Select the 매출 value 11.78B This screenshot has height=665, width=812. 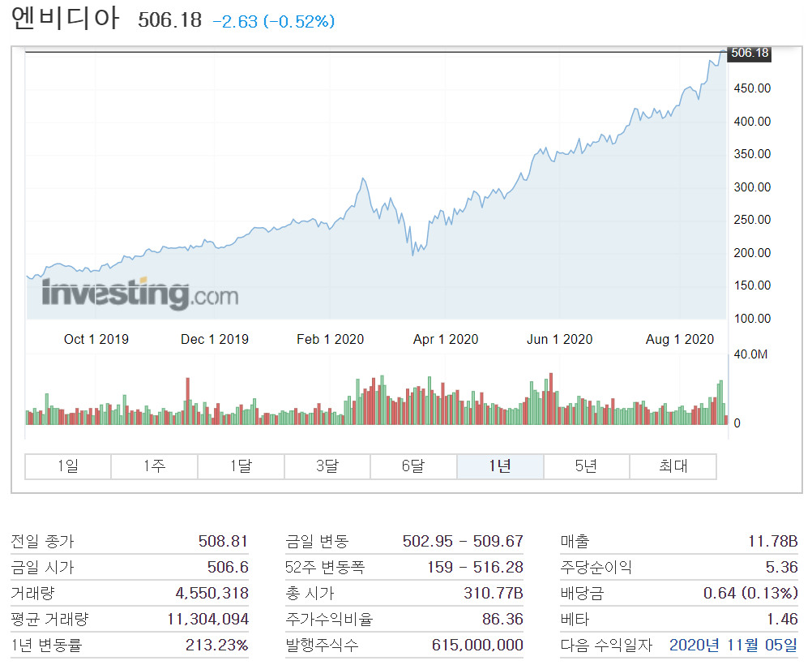click(x=772, y=541)
